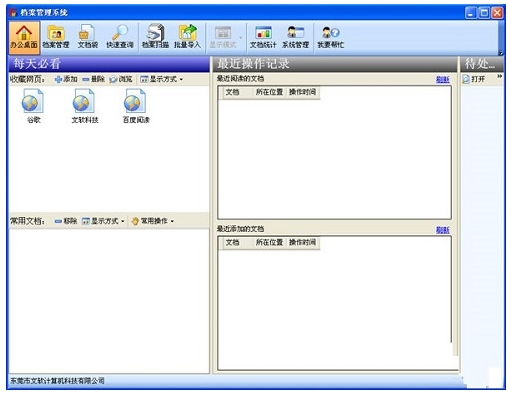Open 文档统计 chart tool

[x=263, y=37]
